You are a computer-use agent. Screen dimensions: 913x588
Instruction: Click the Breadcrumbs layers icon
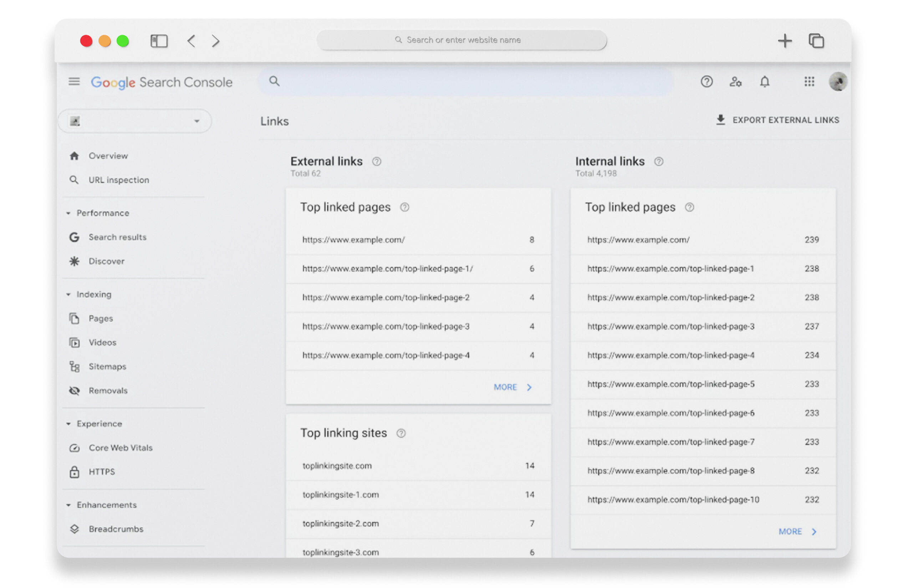75,529
